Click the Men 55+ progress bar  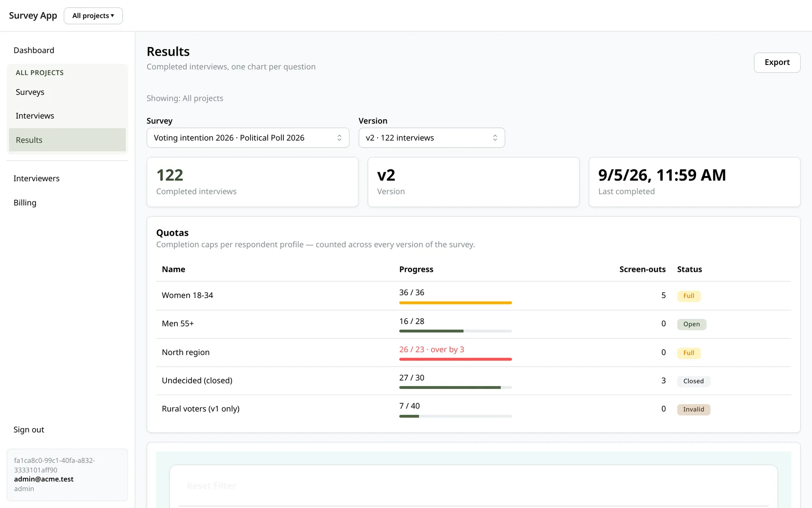(456, 331)
